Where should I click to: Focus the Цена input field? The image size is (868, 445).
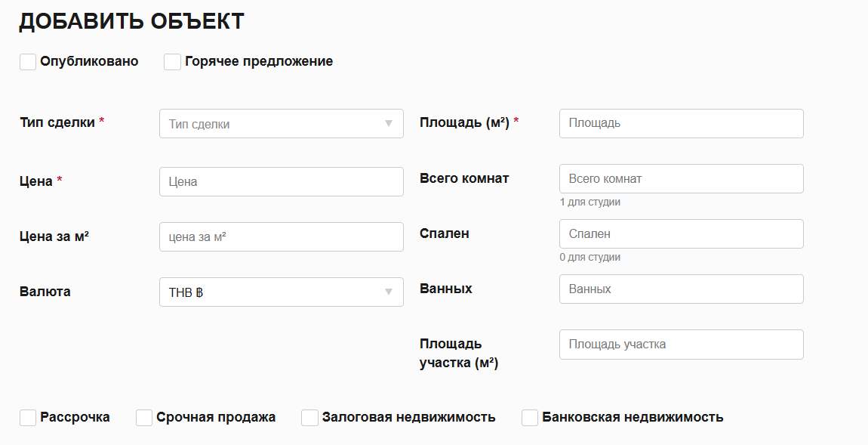tap(281, 182)
